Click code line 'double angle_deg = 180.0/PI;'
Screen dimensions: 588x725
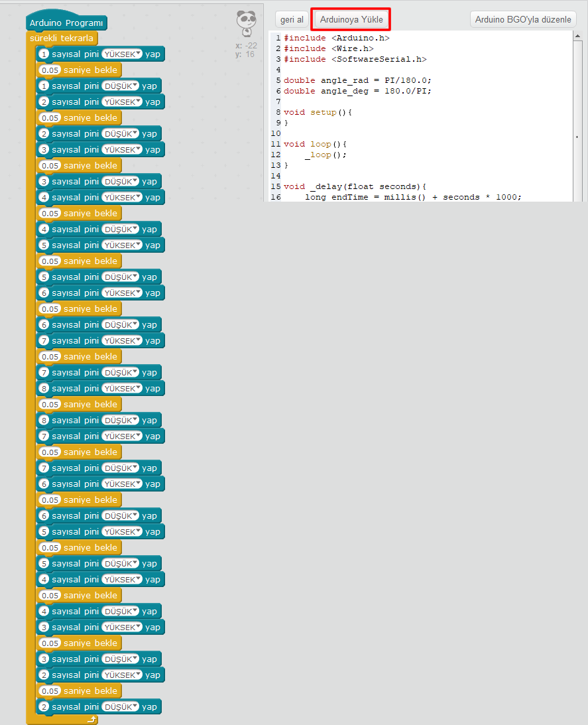pos(357,91)
